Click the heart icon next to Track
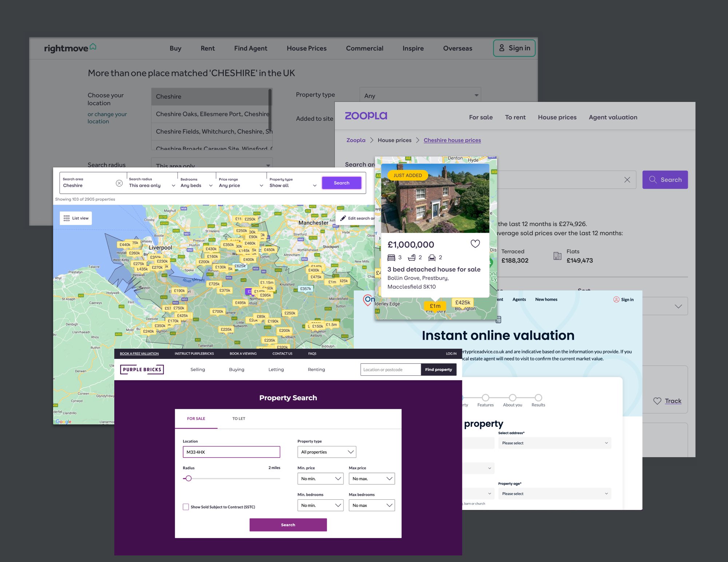 pyautogui.click(x=657, y=401)
